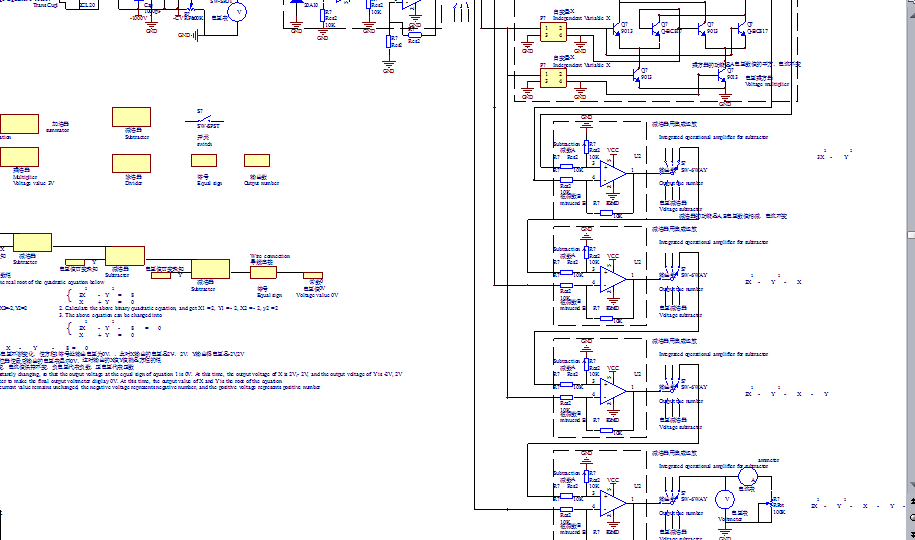Image resolution: width=915 pixels, height=540 pixels.
Task: Click the op-amp triangle in the topmost subtractor
Action: click(x=612, y=172)
